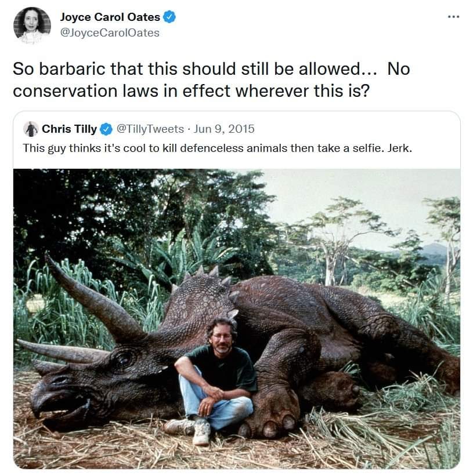Viewport: 466px width, 476px height.
Task: Click the triceratops's eye in the photo
Action: tap(124, 359)
